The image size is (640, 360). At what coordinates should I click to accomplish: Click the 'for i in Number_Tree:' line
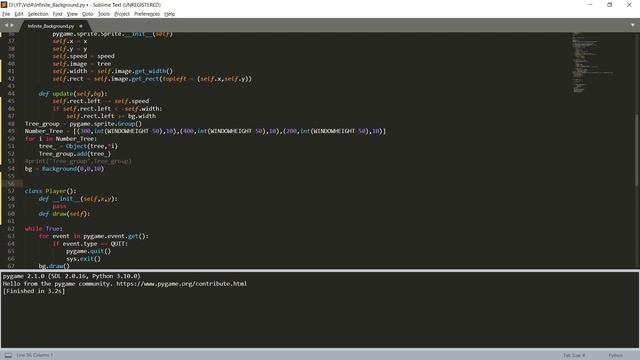point(60,138)
